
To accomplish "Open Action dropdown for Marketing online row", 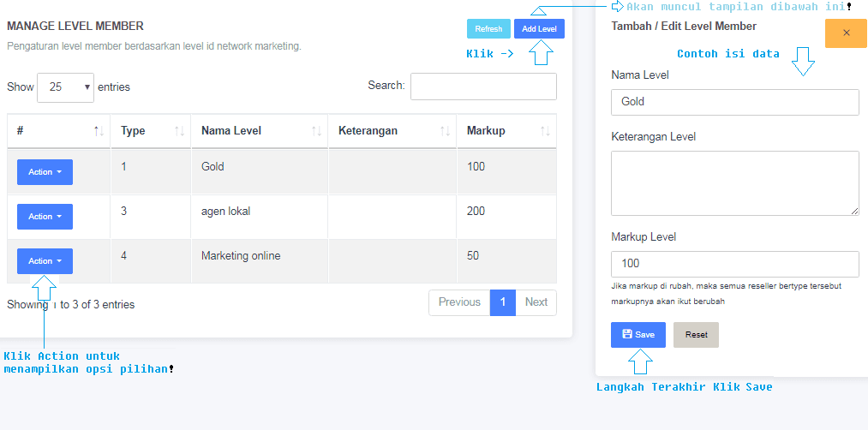I will 45,261.
